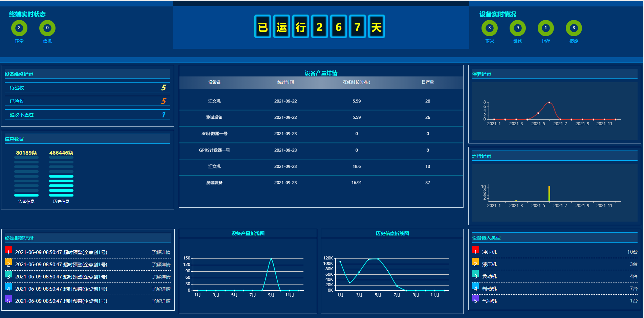
Task: Click the 封存 status circle showing 1
Action: [546, 28]
